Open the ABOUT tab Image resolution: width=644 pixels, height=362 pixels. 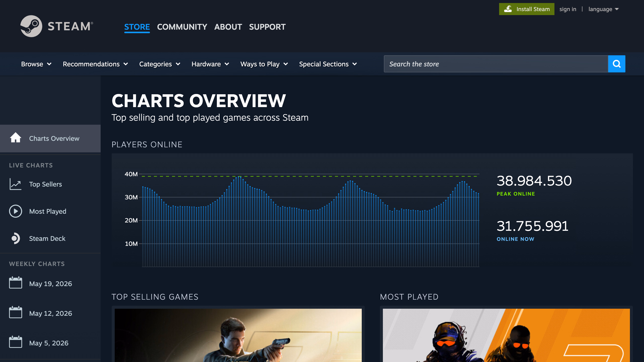click(x=228, y=27)
